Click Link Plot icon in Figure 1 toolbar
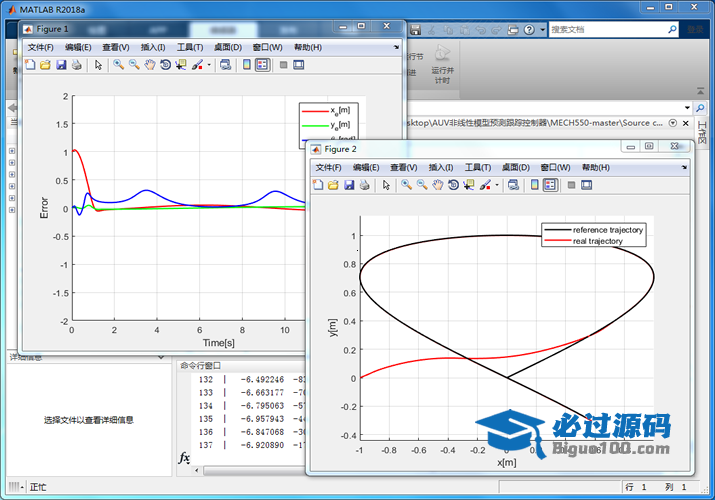This screenshot has height=500, width=715. coord(225,65)
